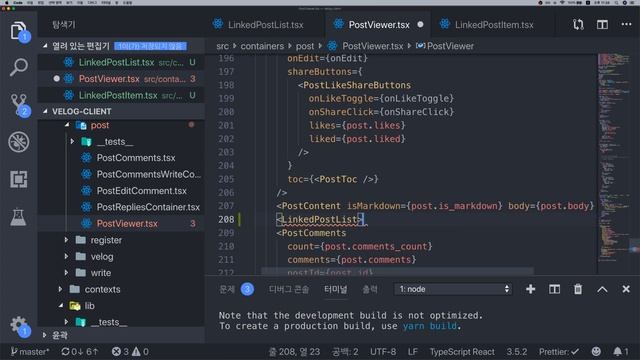
Task: Click the 'src' breadcrumb segment
Action: (222, 46)
